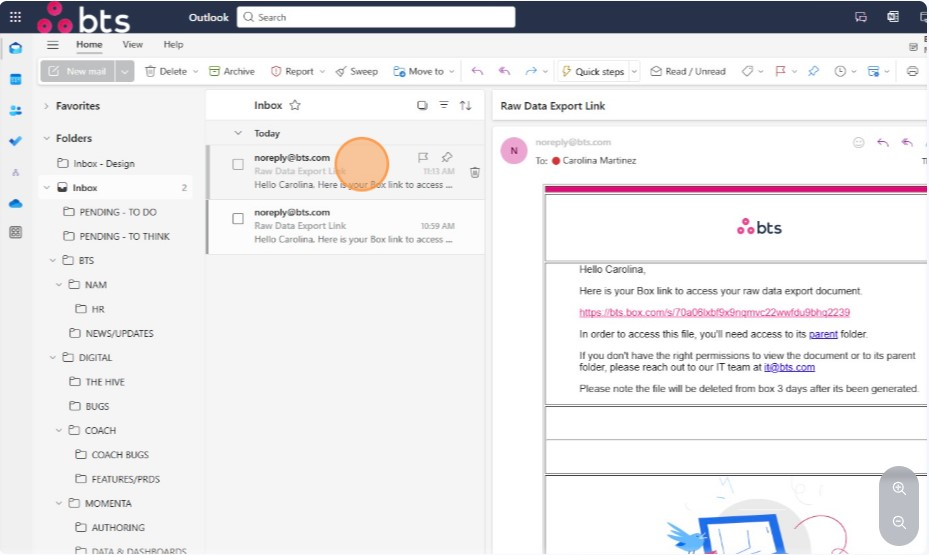Click the Flag icon in the ribbon

coord(780,71)
